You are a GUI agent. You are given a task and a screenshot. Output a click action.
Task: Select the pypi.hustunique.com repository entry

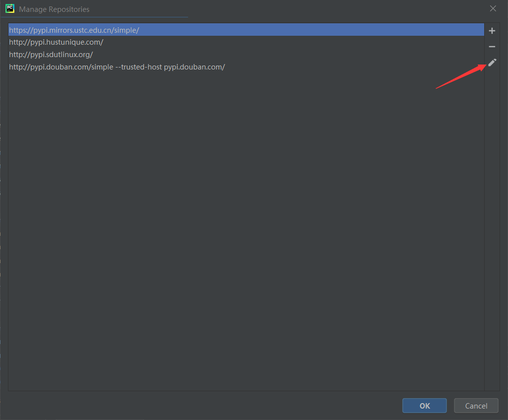(56, 42)
